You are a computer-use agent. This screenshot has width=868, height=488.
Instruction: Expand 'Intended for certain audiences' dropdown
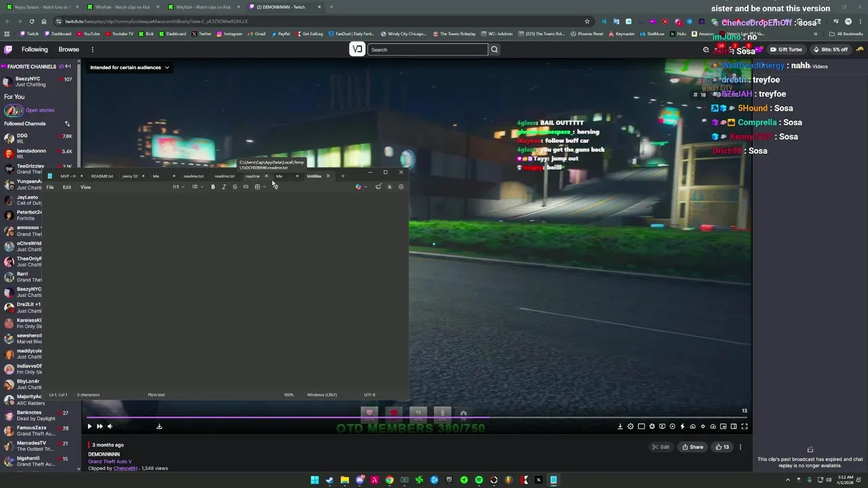point(129,67)
